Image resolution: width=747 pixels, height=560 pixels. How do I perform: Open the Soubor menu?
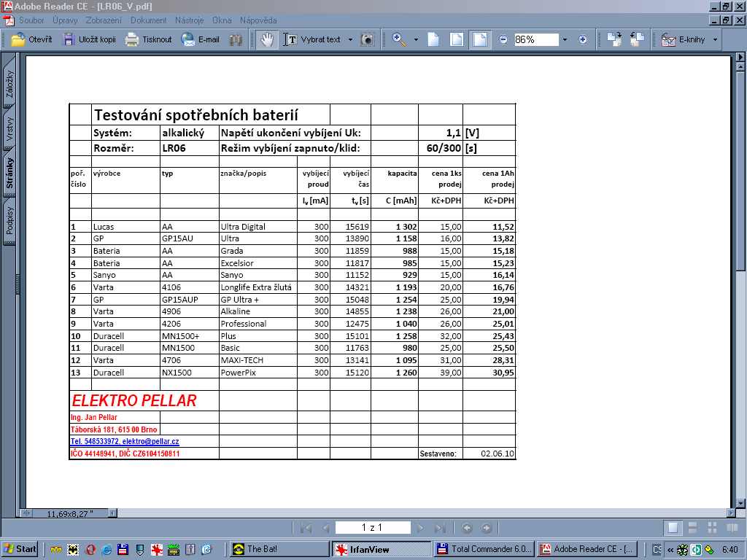coord(31,20)
